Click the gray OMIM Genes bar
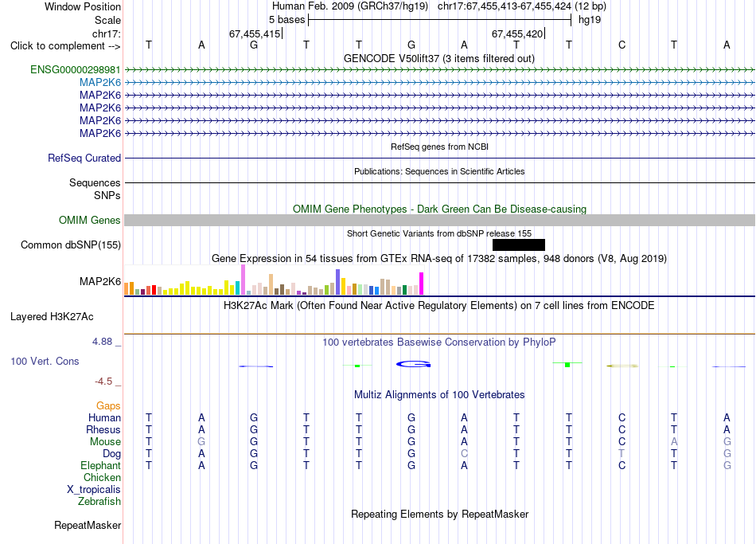 [439, 220]
